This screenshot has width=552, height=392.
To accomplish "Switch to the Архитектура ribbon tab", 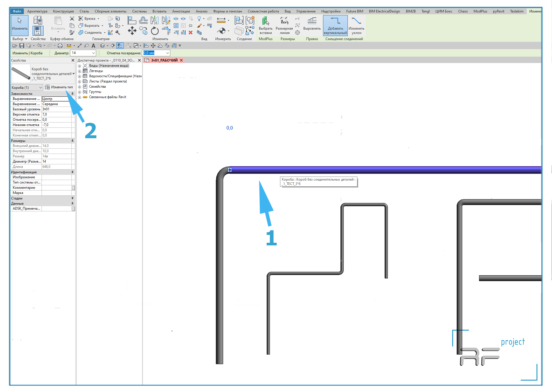I will [x=37, y=11].
